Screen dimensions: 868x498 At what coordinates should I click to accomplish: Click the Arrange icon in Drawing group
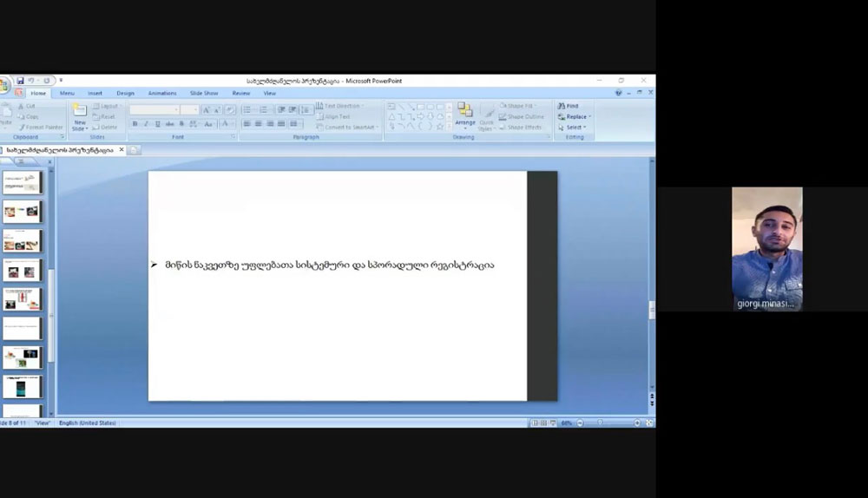(x=465, y=114)
